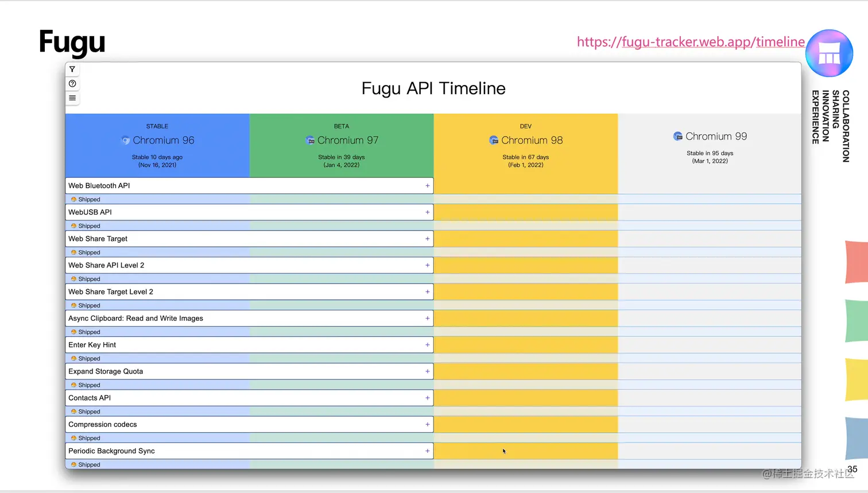Click the Shipped status icon under Web Share Target
The width and height of the screenshot is (868, 493).
click(73, 252)
